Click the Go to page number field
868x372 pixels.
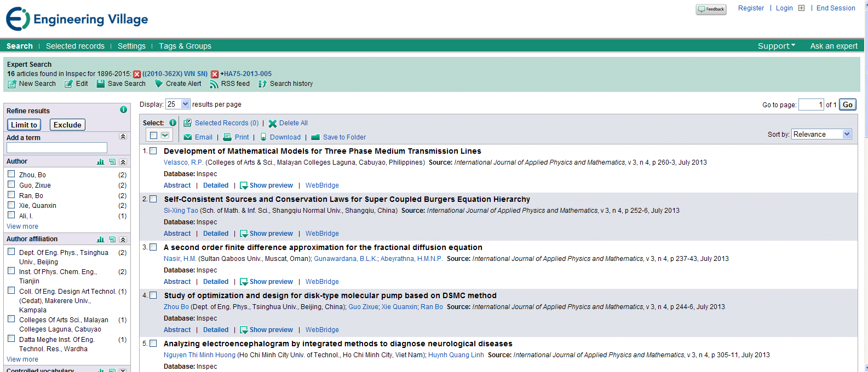coord(811,104)
